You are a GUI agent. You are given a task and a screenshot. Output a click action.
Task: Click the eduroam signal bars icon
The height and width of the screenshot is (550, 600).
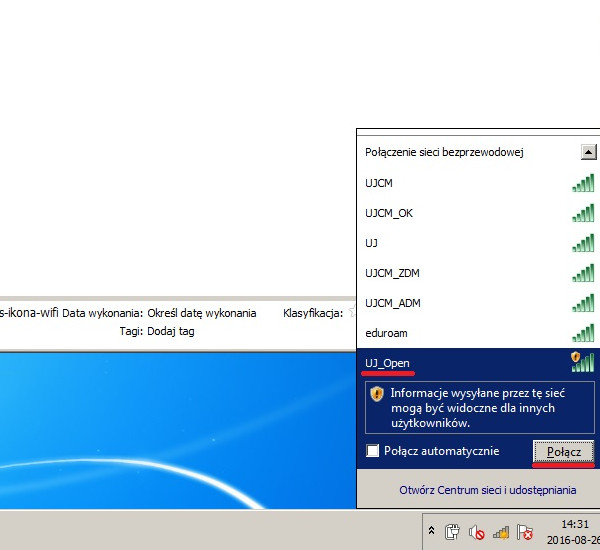583,333
